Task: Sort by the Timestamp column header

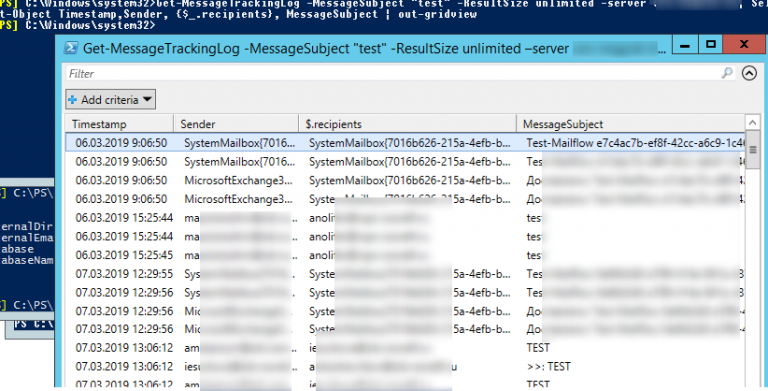Action: pos(120,124)
